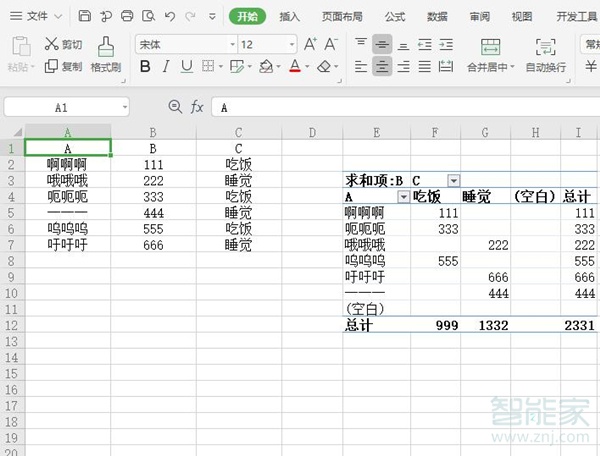Switch to the 审阅 tab
Viewport: 600px width, 456px height.
pyautogui.click(x=480, y=16)
